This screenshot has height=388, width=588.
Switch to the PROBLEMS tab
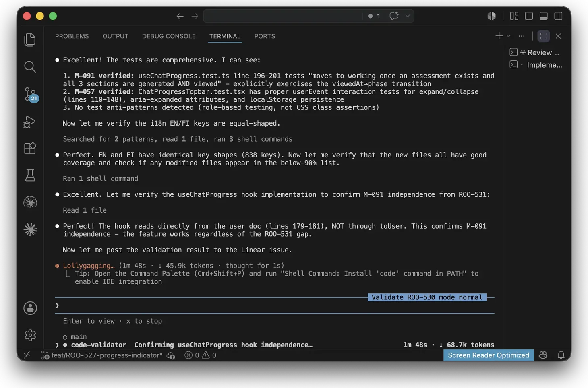(x=72, y=36)
